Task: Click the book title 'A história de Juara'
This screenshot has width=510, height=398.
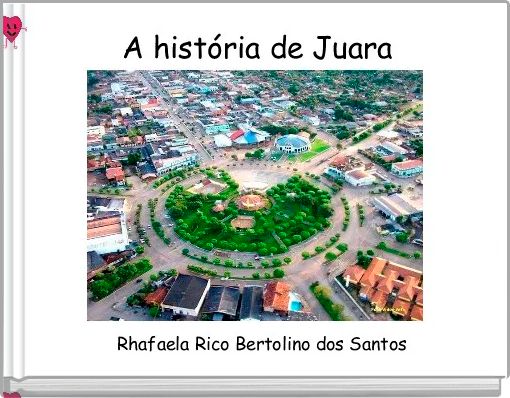Action: 258,48
